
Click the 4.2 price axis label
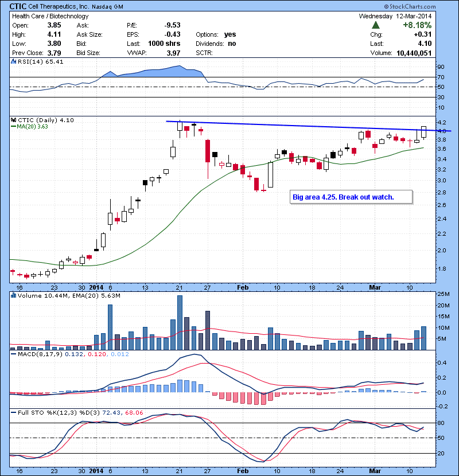pyautogui.click(x=442, y=122)
